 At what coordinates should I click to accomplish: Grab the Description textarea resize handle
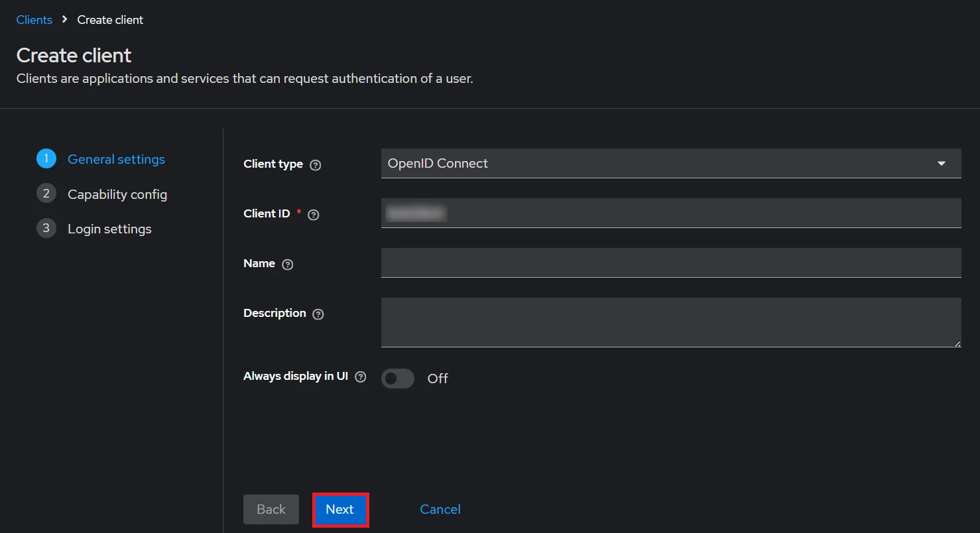pos(957,343)
